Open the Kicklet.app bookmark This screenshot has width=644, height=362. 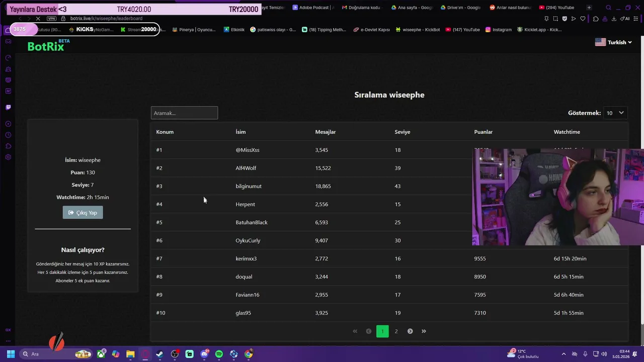point(539,30)
